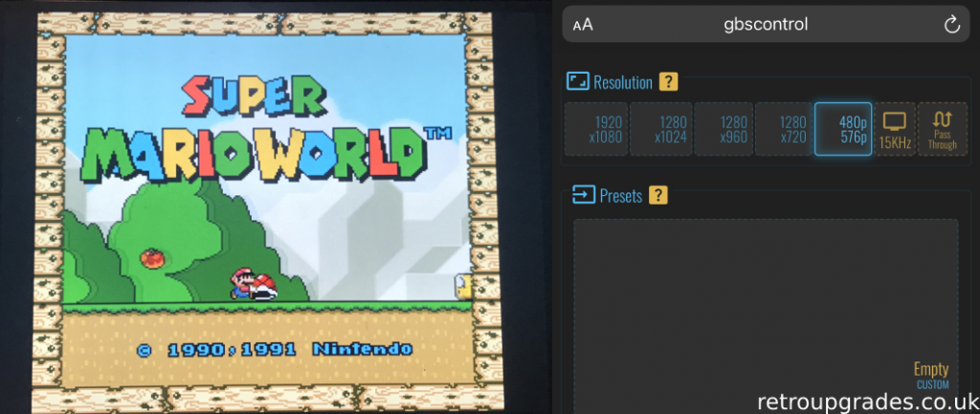
Task: Choose the 1280x720 resolution
Action: coord(784,129)
